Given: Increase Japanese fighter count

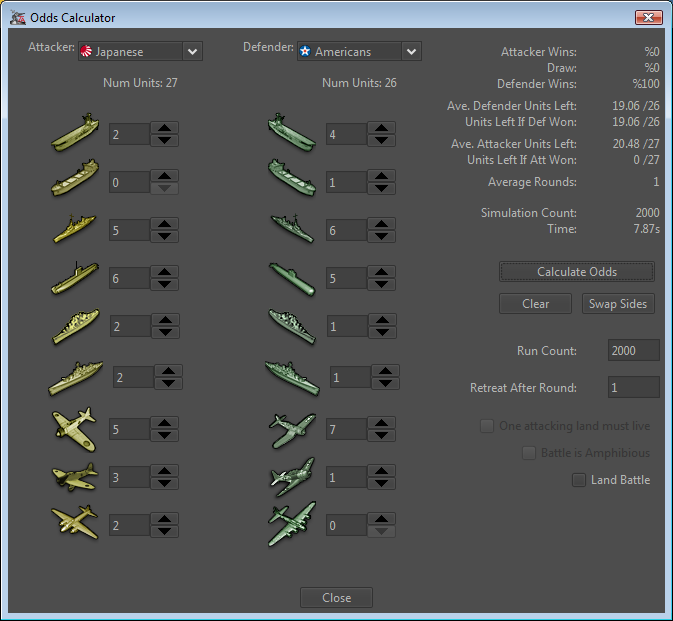Looking at the screenshot, I should (x=164, y=423).
